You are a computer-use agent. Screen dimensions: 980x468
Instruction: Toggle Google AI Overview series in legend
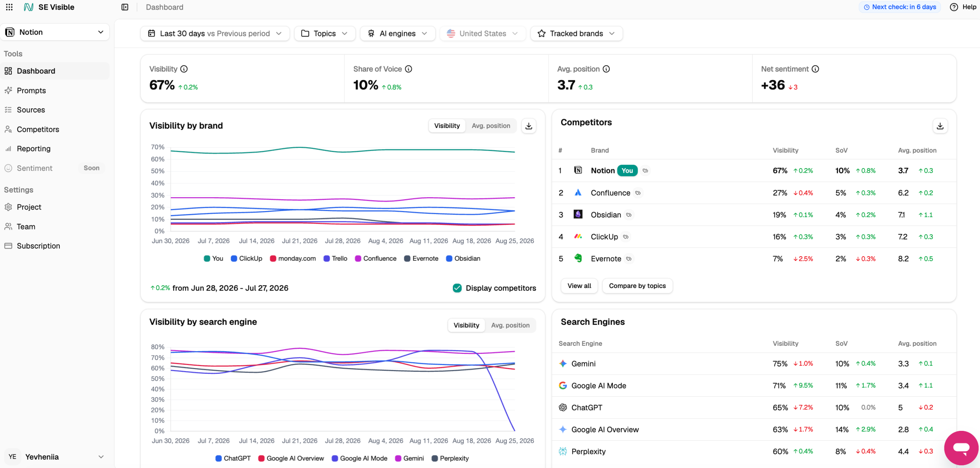tap(291, 458)
